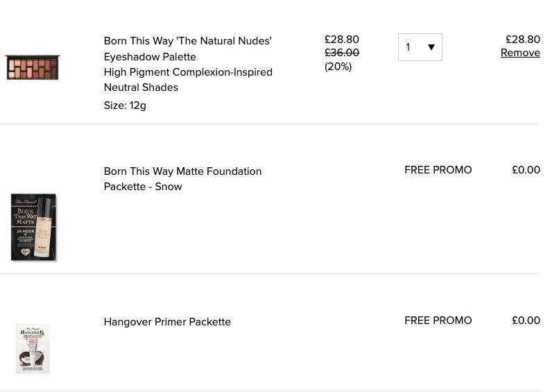This screenshot has height=392, width=559.
Task: Open the quantity dropdown showing 1
Action: pos(420,47)
